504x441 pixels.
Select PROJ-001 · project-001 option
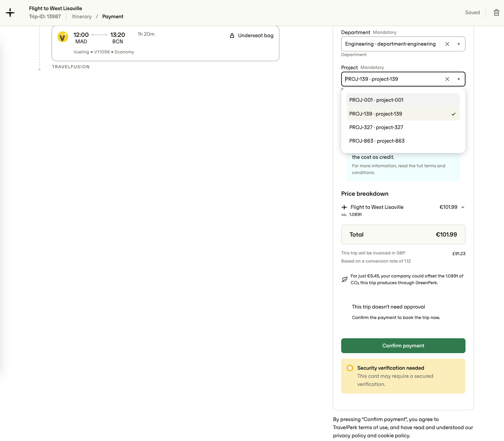(x=403, y=100)
